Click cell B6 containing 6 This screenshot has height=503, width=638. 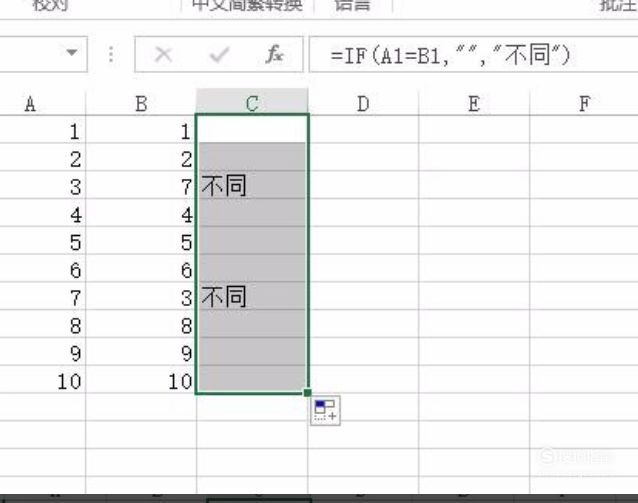click(x=141, y=269)
